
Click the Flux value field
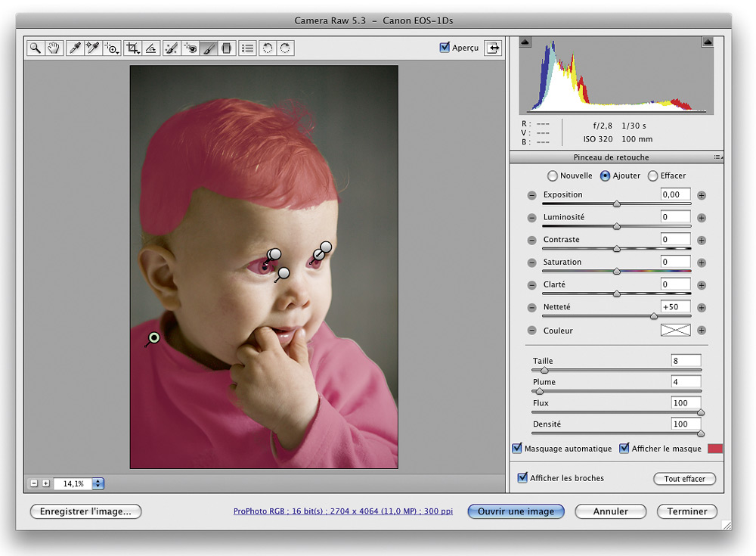click(686, 403)
